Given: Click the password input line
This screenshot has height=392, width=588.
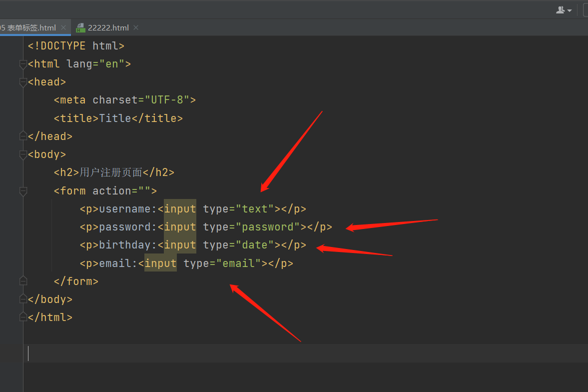Looking at the screenshot, I should (206, 227).
